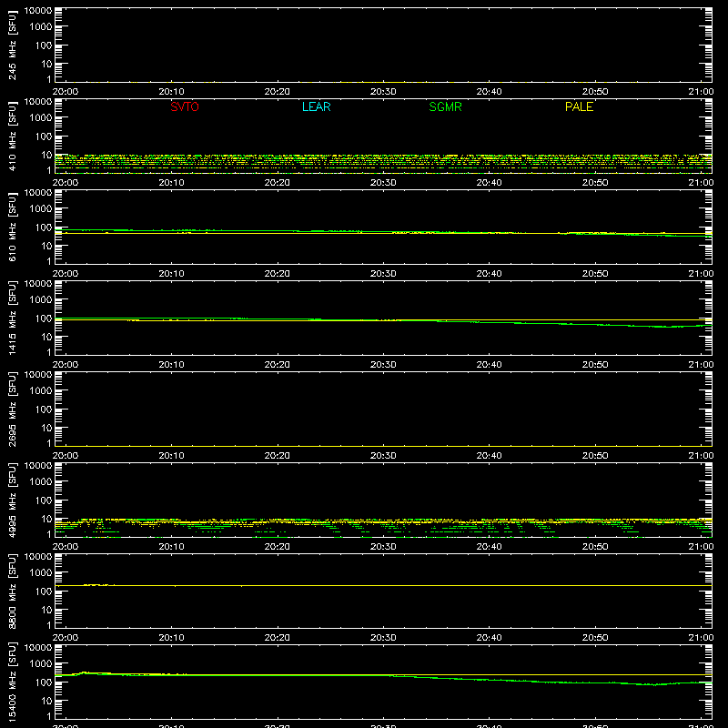Click the 10 y-axis value on the 1415 MHz panel
728x728 pixels.
[x=46, y=337]
